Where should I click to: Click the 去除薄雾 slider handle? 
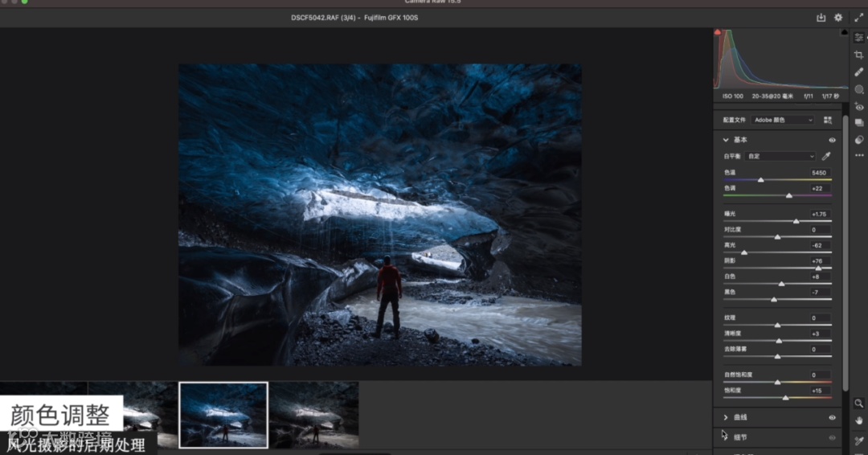point(777,356)
